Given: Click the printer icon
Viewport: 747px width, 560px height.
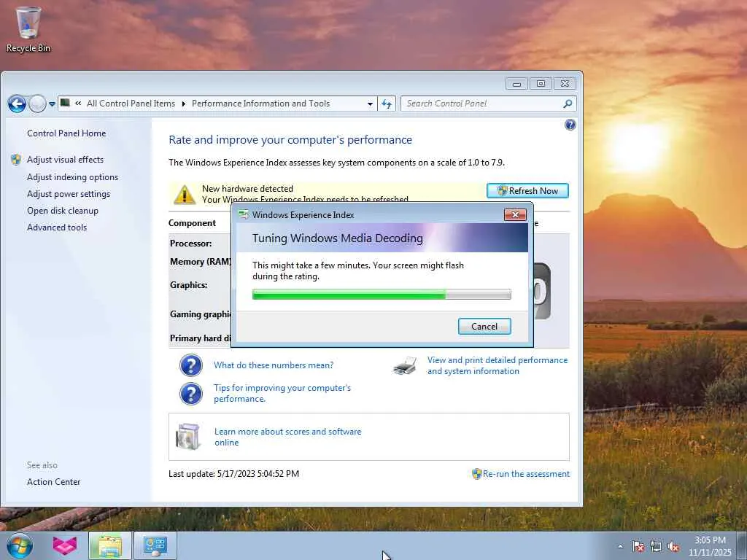Looking at the screenshot, I should 405,366.
